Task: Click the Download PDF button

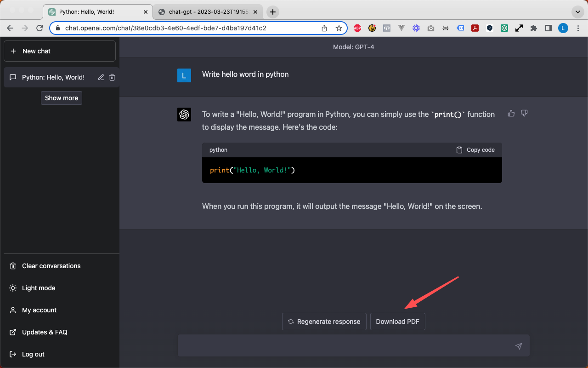Action: [397, 322]
